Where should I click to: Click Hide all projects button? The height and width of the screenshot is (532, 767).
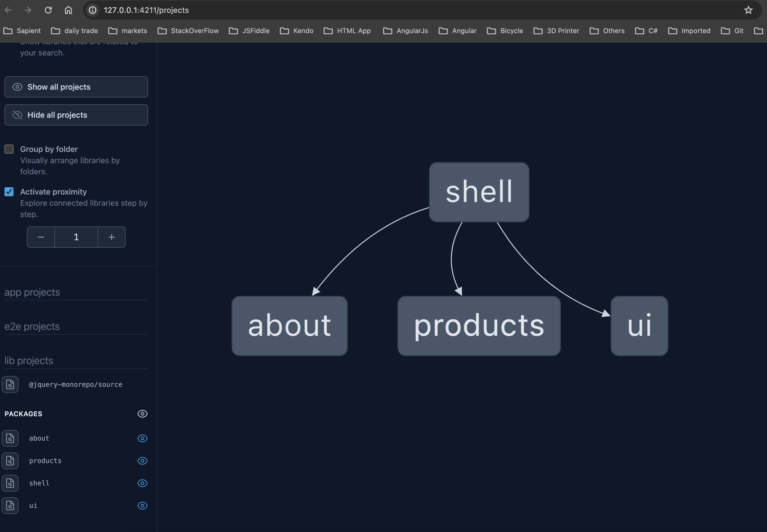[x=76, y=115]
